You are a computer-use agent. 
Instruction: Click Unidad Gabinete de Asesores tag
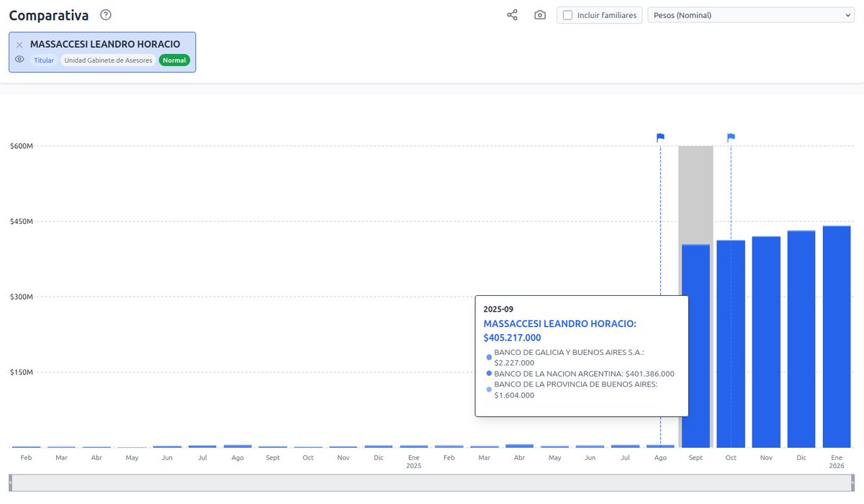point(108,60)
